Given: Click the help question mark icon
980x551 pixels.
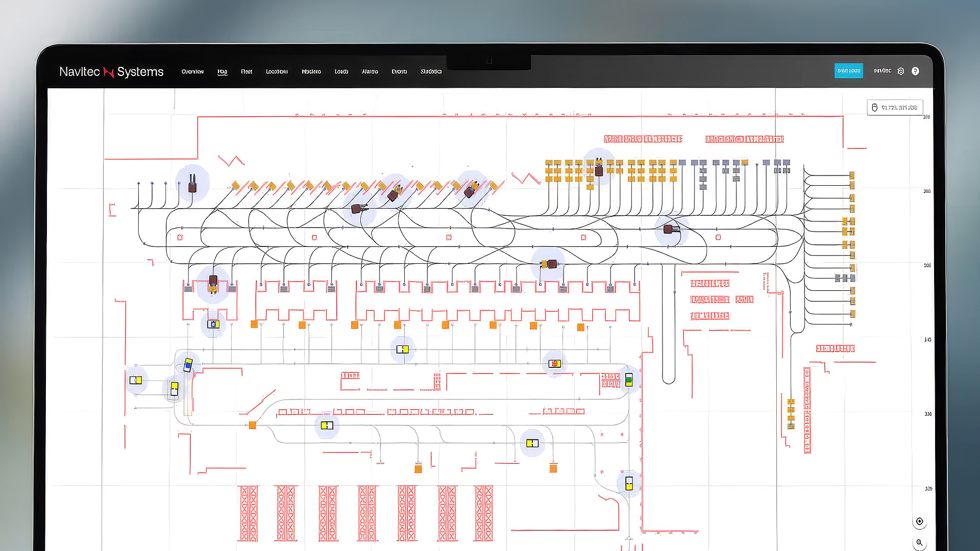Looking at the screenshot, I should coord(915,71).
